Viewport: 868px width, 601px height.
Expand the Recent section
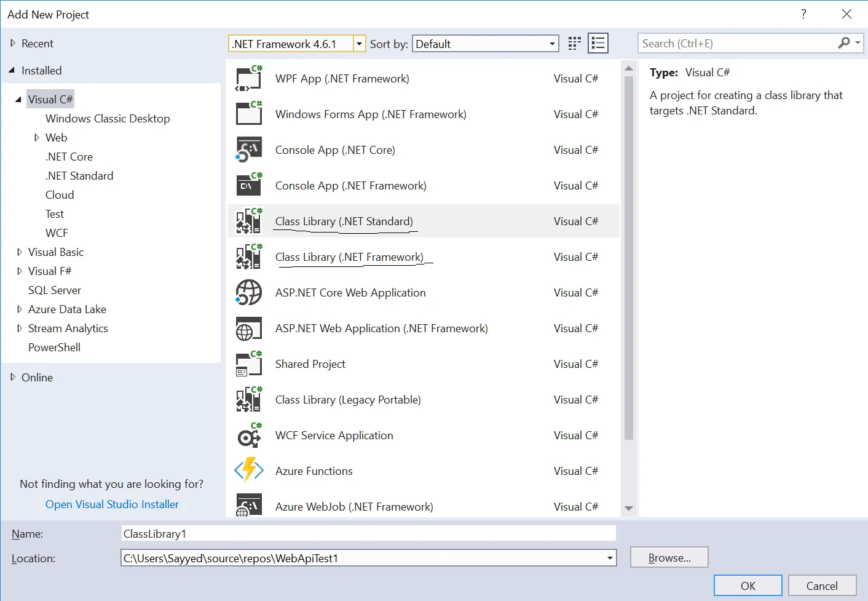click(12, 43)
